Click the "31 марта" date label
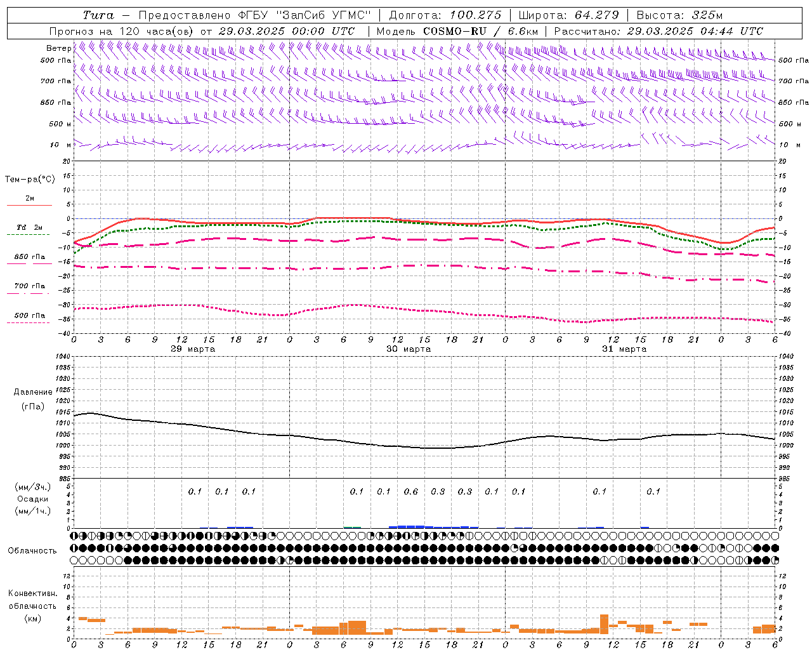This screenshot has height=650, width=812. tap(624, 348)
